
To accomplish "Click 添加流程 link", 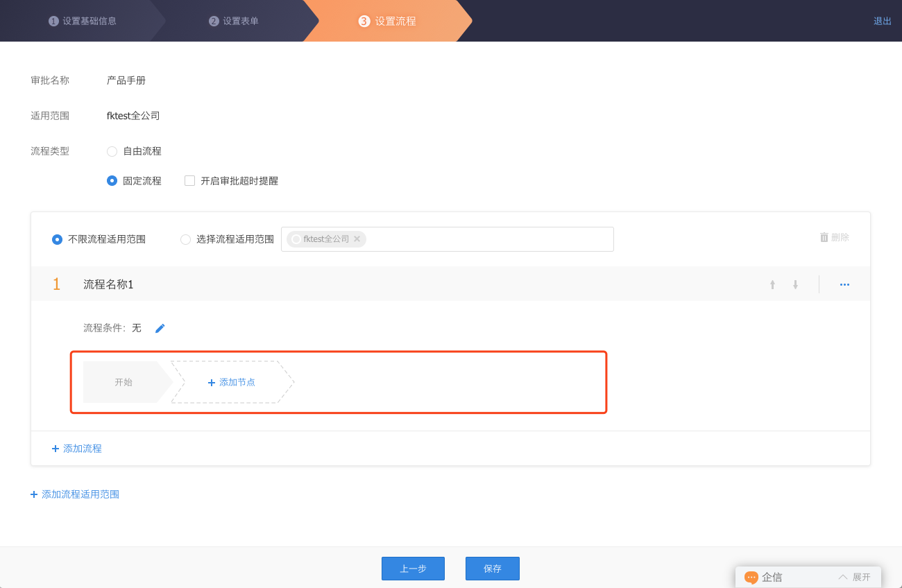I will click(x=76, y=449).
